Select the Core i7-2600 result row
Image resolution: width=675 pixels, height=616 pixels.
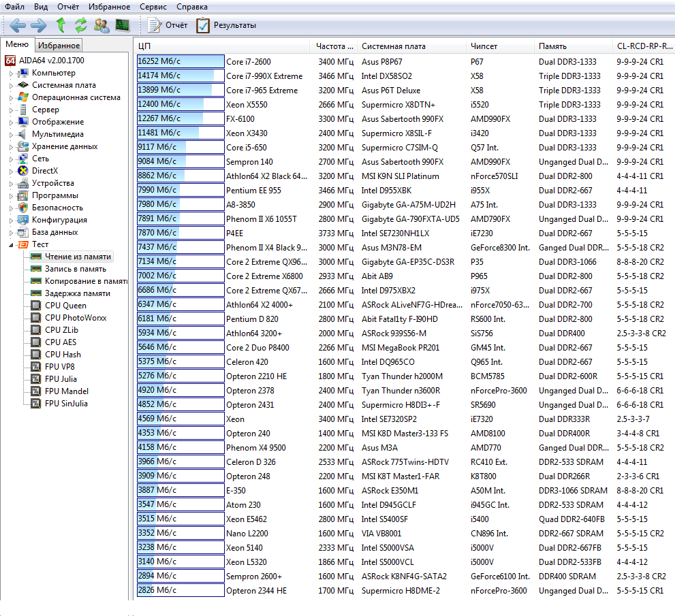pos(405,61)
